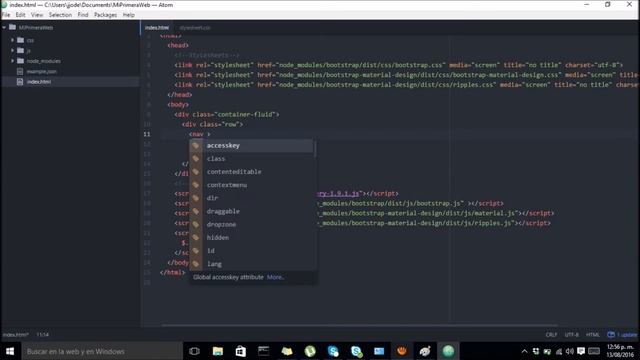The image size is (640, 360).
Task: Click the Buscar en la web search box
Action: tap(102, 351)
